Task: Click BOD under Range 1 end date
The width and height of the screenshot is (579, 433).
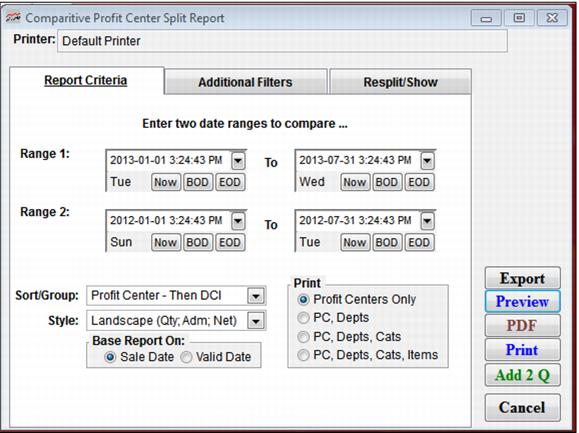Action: [387, 182]
